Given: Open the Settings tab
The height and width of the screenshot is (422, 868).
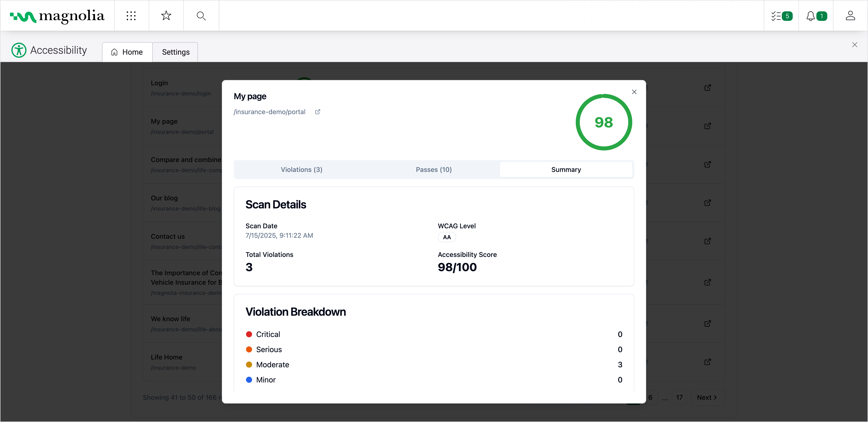Looking at the screenshot, I should (175, 52).
